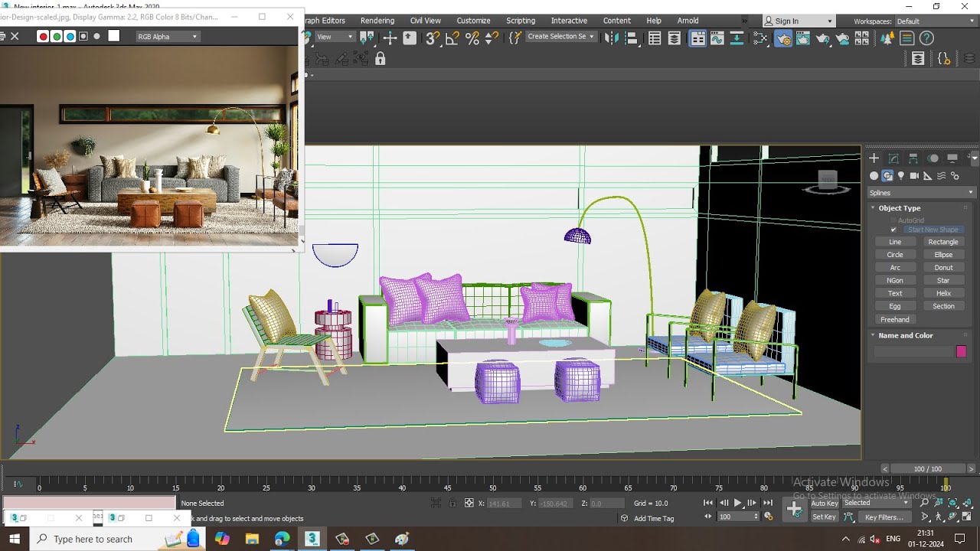Select the Move tool in the main toolbar
This screenshot has width=980, height=551.
pos(390,37)
